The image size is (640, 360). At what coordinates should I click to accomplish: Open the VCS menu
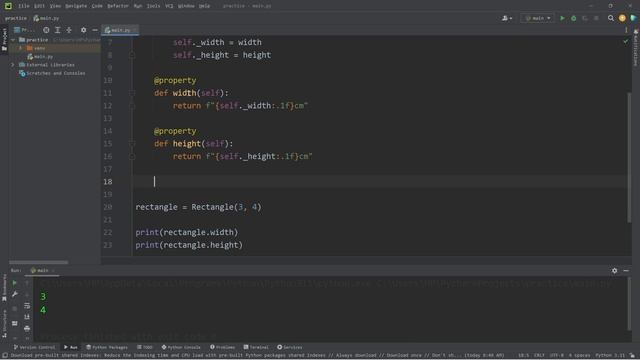(169, 6)
